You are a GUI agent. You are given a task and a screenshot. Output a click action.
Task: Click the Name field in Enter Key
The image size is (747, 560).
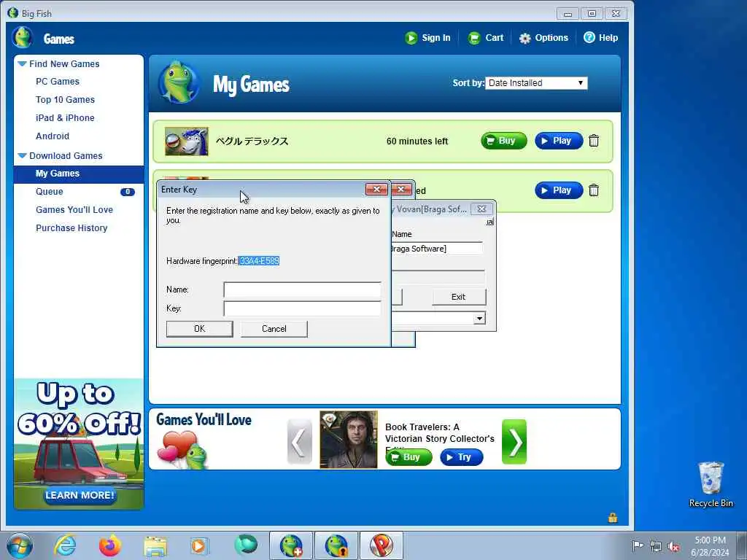[x=302, y=289]
